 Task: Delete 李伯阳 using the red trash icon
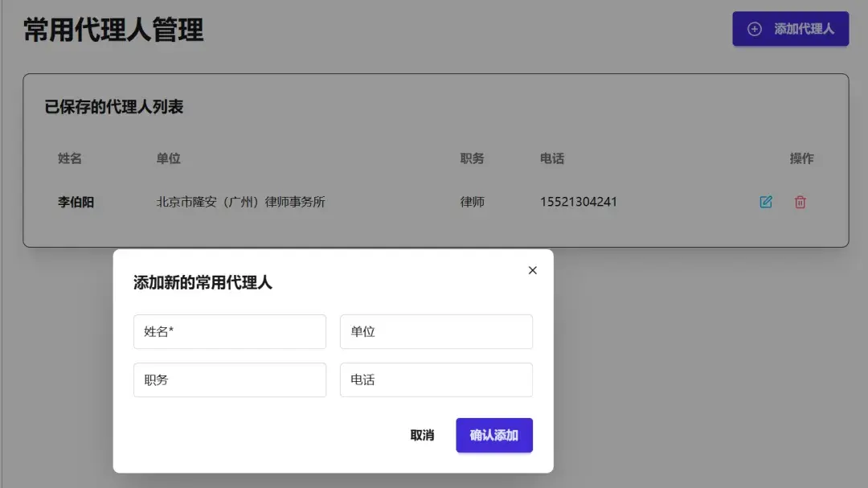800,202
